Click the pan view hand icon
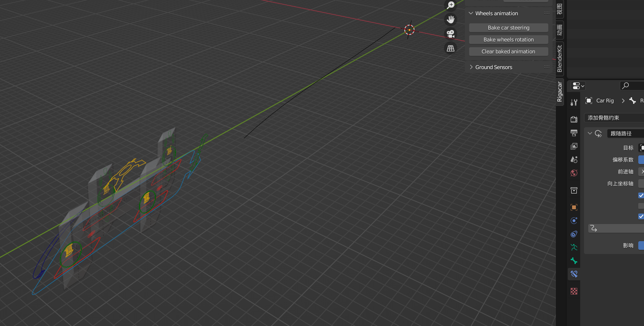Screen dimensions: 644x326 pyautogui.click(x=451, y=20)
